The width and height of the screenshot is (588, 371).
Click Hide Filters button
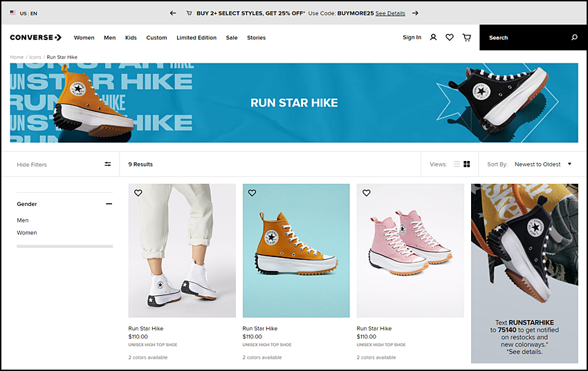32,164
